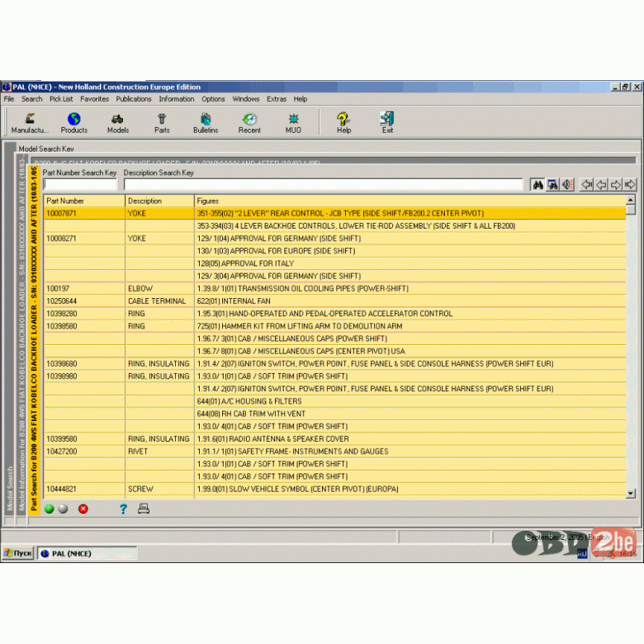Select SCREW description cell

click(159, 489)
